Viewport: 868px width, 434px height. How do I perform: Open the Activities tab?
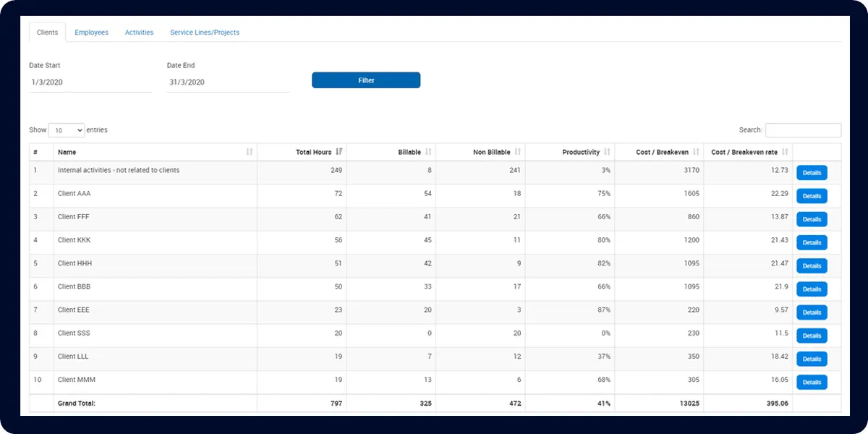click(x=139, y=33)
